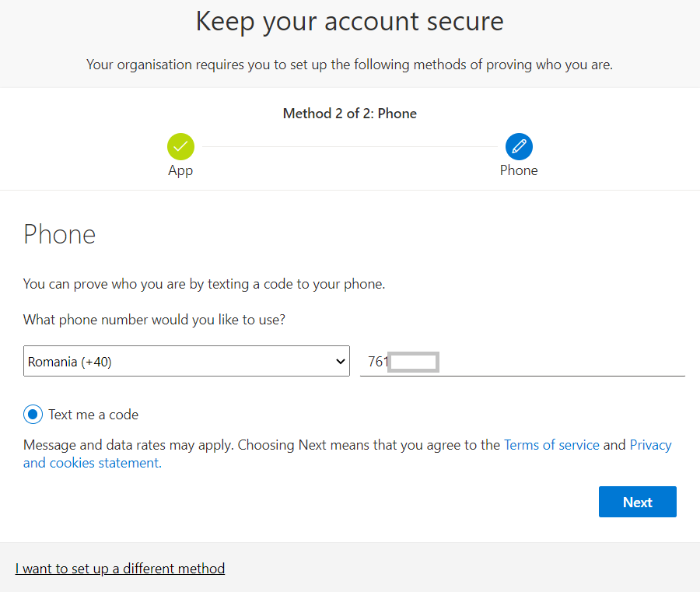Click the Text me a code label
Image resolution: width=700 pixels, height=592 pixels.
pyautogui.click(x=93, y=415)
